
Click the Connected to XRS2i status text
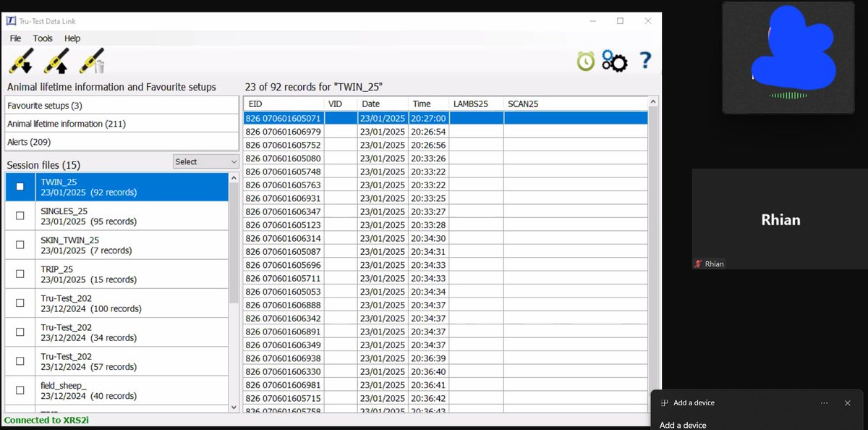coord(46,420)
